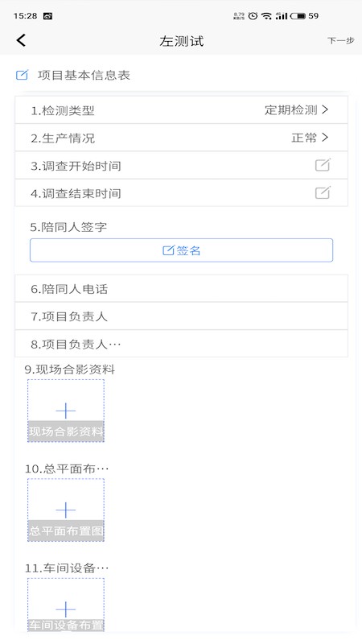This screenshot has height=644, width=362.
Task: Click the edit icon beside 项目基本信息表
Action: [23, 75]
